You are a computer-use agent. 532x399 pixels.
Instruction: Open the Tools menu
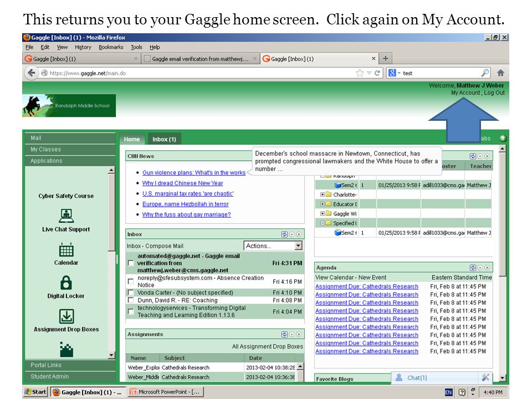point(136,47)
